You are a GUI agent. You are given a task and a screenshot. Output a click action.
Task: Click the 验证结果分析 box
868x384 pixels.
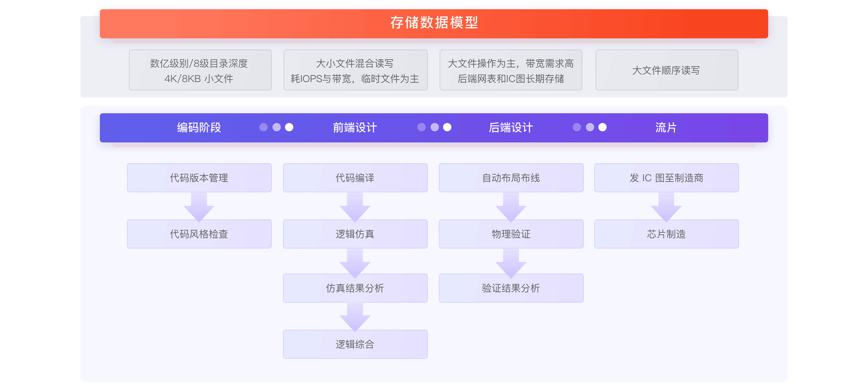511,288
